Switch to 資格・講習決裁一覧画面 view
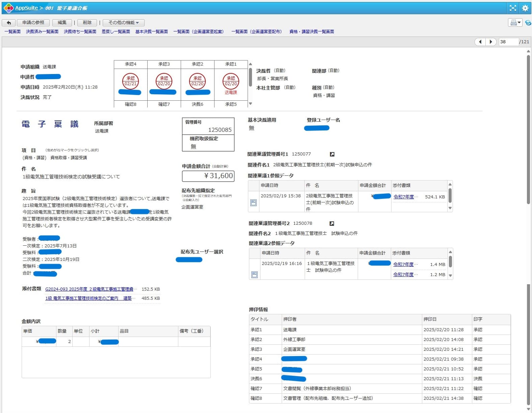The height and width of the screenshot is (413, 532). [x=311, y=32]
